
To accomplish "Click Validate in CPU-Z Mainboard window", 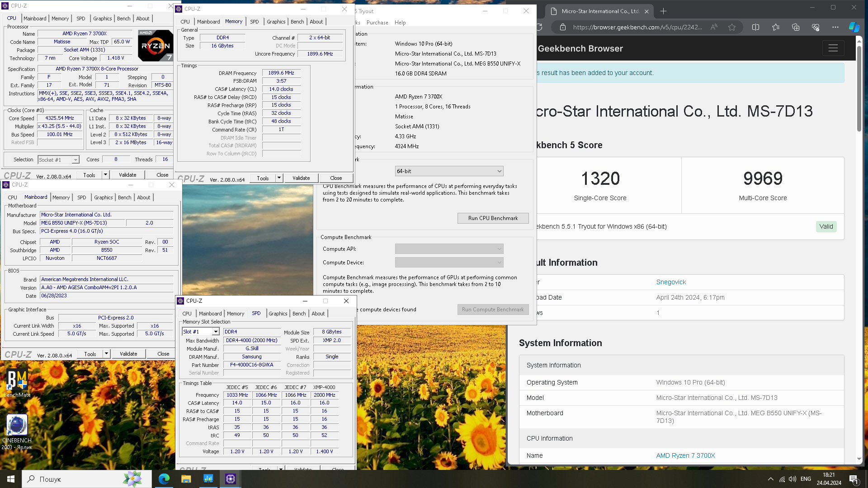I will (128, 354).
